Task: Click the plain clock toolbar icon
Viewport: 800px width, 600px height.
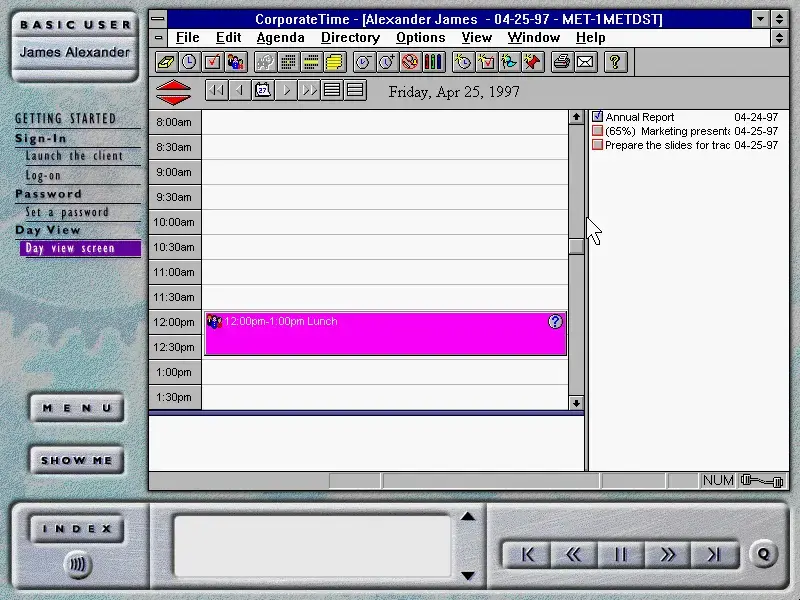Action: 189,62
